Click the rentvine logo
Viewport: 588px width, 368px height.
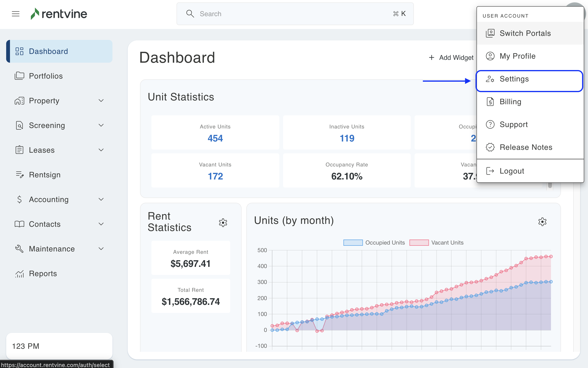coord(59,14)
